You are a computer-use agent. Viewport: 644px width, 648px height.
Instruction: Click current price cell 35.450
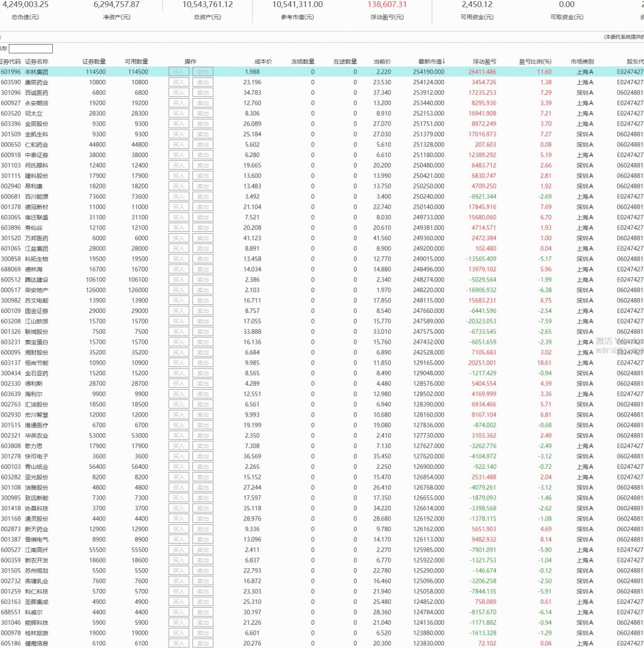click(x=382, y=456)
